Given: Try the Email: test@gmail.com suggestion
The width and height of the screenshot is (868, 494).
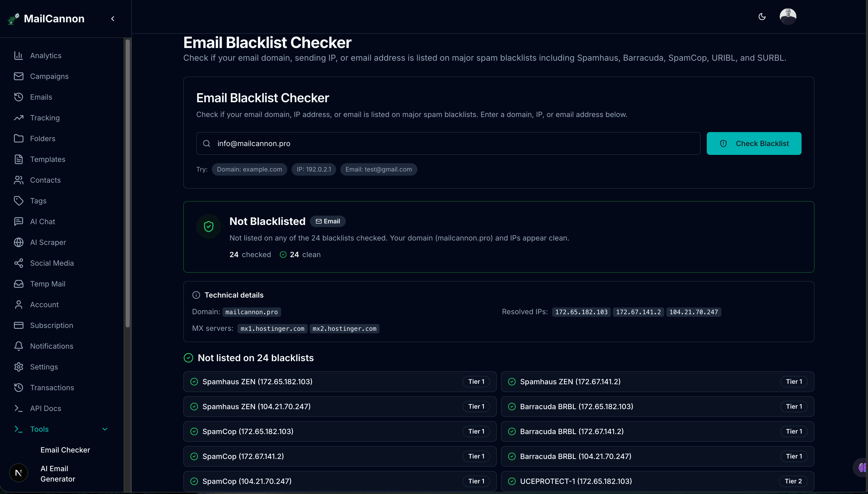Looking at the screenshot, I should click(x=378, y=169).
